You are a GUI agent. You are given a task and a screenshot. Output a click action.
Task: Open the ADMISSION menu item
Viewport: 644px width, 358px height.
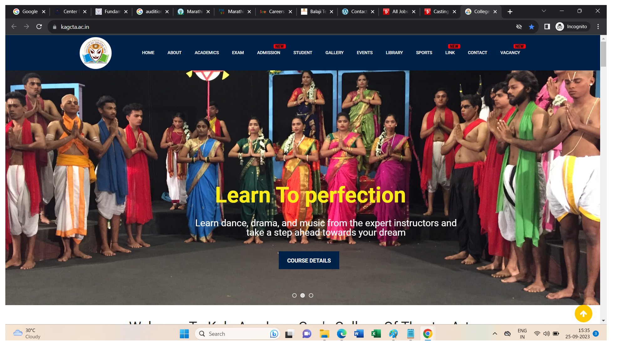[x=268, y=53]
